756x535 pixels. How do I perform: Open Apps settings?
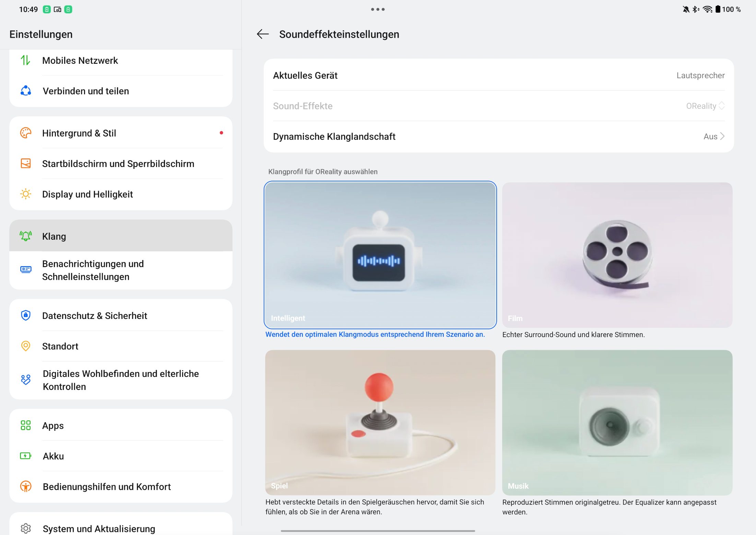point(121,425)
